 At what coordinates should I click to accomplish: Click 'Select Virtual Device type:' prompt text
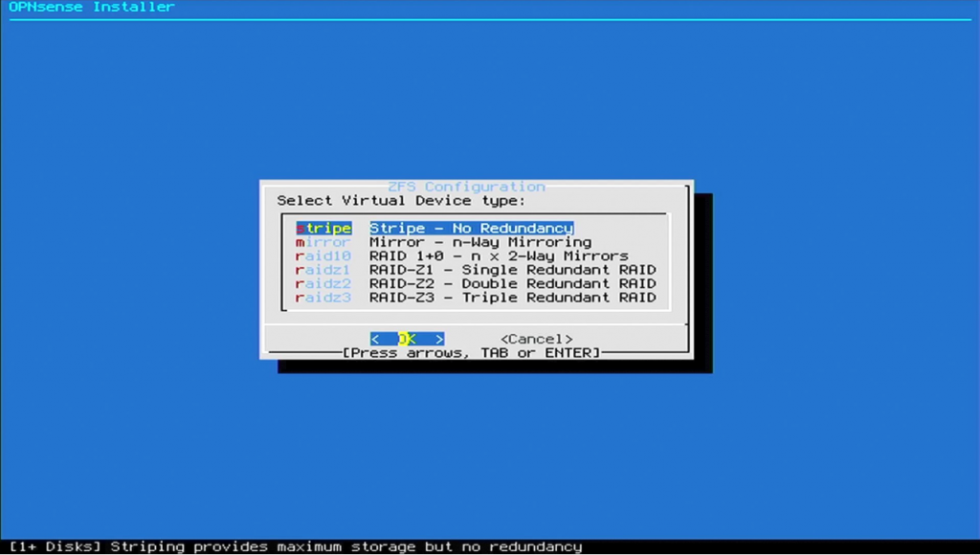coord(401,201)
